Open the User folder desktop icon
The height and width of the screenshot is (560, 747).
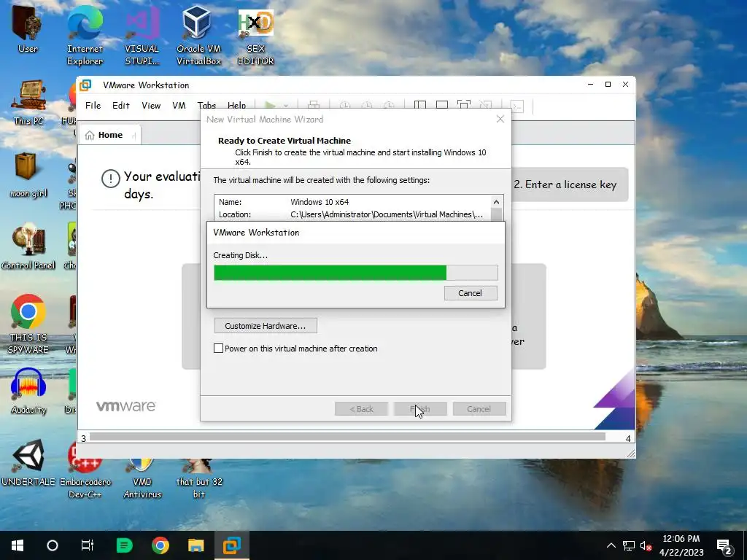(x=28, y=31)
